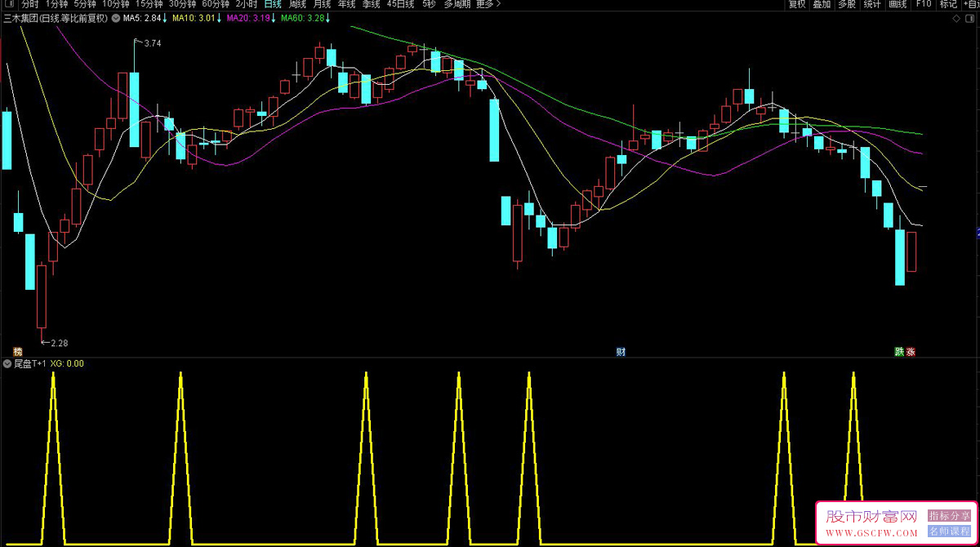The image size is (980, 547).
Task: Open the F10 company info
Action: pos(924,4)
